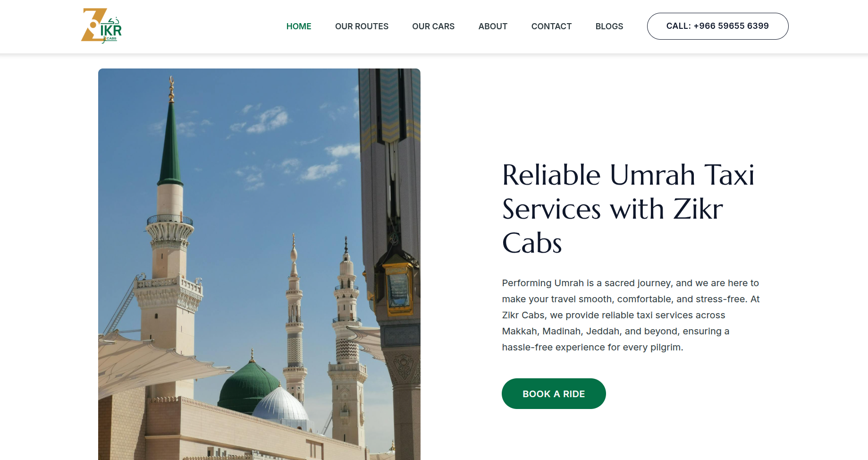Click the Reliable Umrah Taxi Services heading

pos(628,209)
